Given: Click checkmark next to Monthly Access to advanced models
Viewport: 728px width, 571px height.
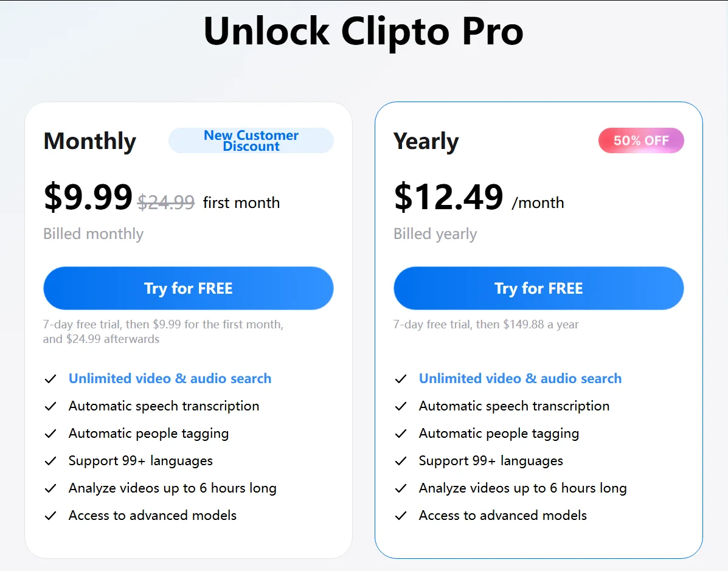Looking at the screenshot, I should point(50,516).
